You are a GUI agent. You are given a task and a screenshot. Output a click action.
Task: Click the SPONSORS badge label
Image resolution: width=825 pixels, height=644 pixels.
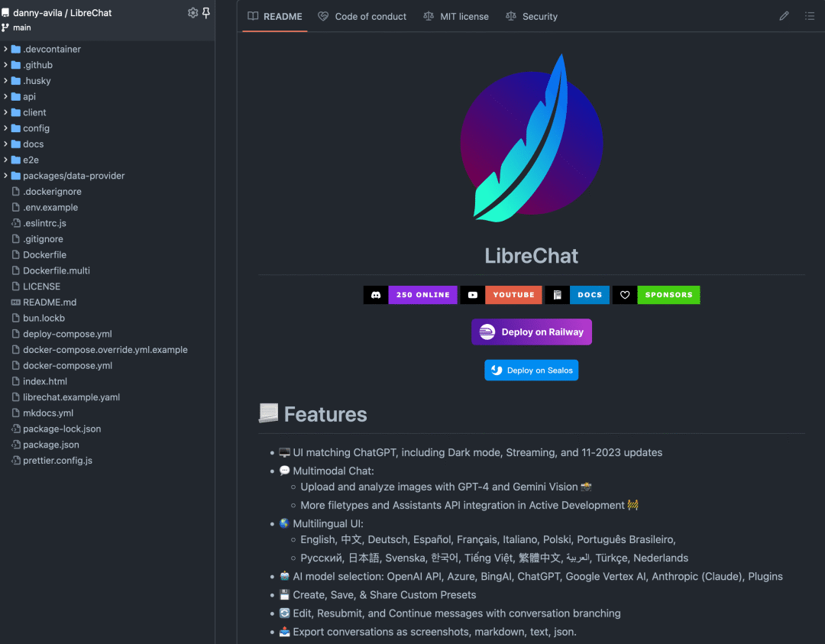(668, 295)
